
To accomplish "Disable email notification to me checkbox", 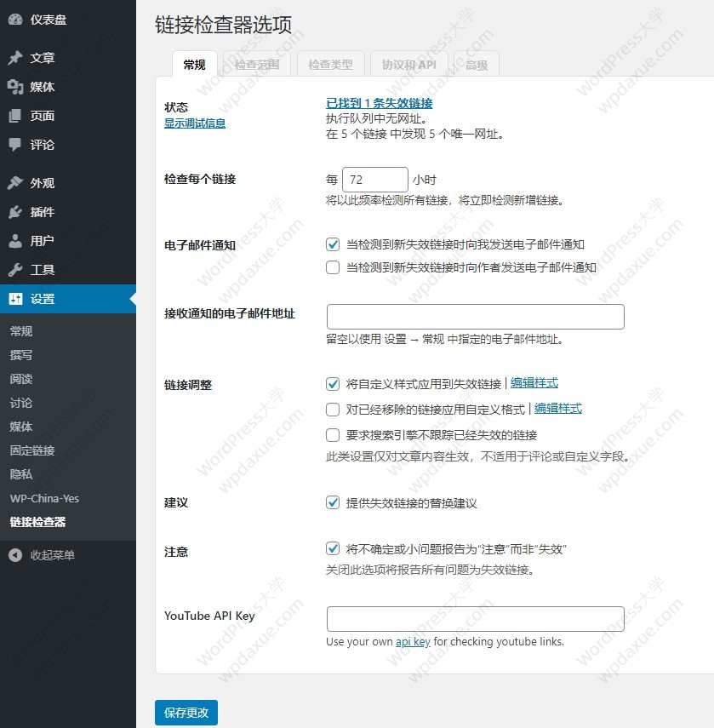I will [x=333, y=244].
